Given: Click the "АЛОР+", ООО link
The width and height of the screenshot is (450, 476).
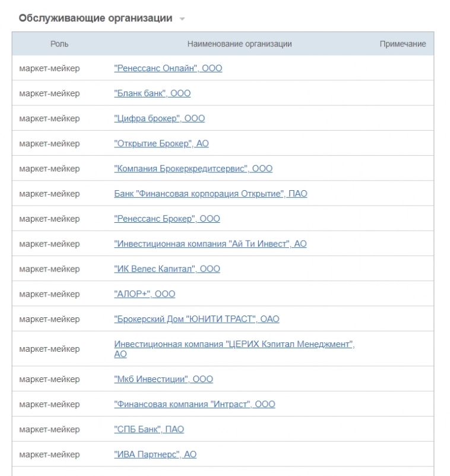Looking at the screenshot, I should [144, 294].
